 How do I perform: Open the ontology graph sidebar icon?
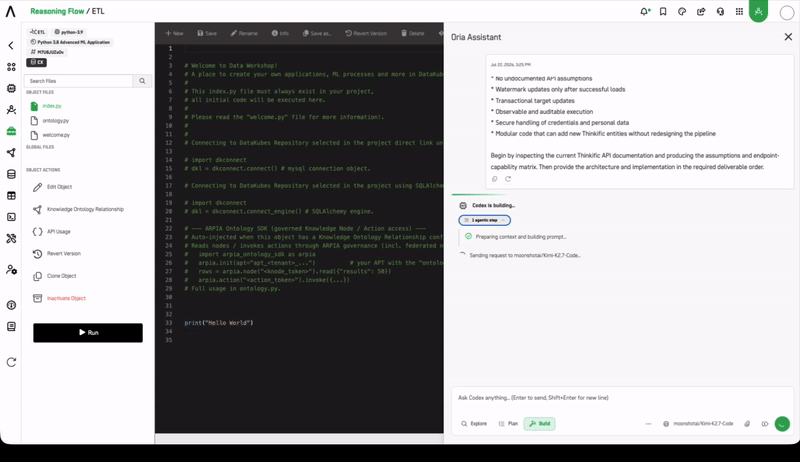pos(11,152)
